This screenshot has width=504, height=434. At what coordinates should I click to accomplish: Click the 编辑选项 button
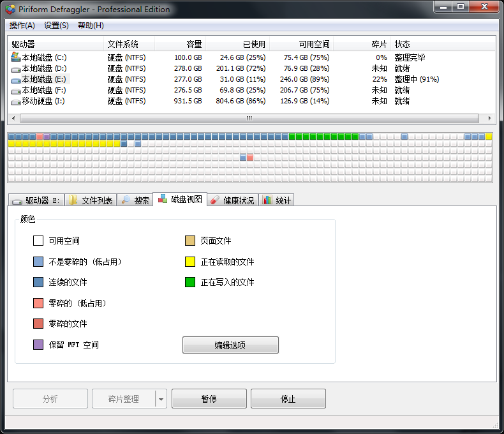pyautogui.click(x=230, y=345)
